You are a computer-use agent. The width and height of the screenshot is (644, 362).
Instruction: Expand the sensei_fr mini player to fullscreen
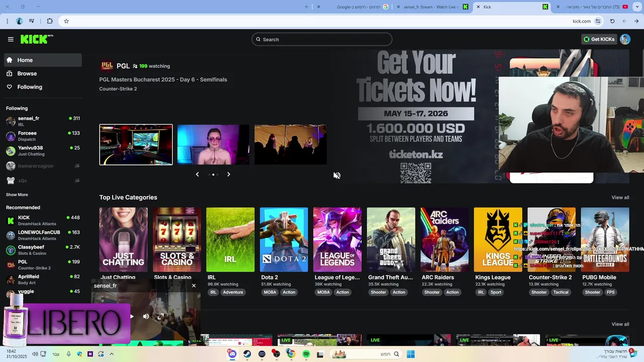160,316
